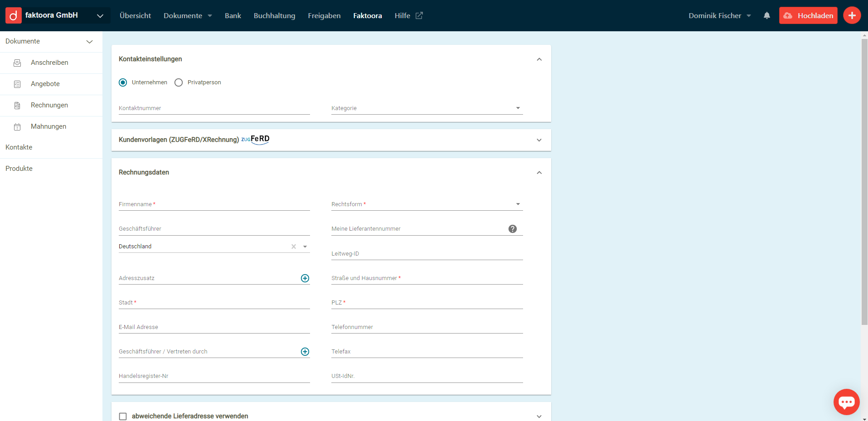Open the Kategorie dropdown

click(427, 108)
